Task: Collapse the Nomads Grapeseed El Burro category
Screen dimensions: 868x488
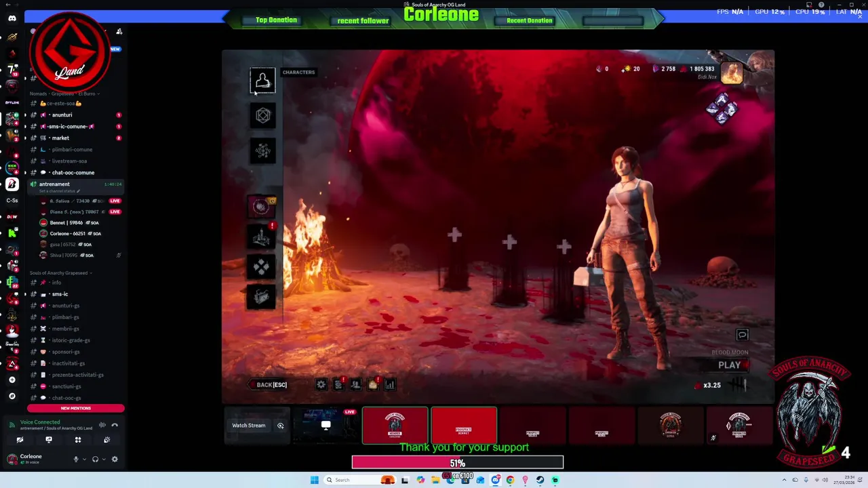Action: coord(64,94)
